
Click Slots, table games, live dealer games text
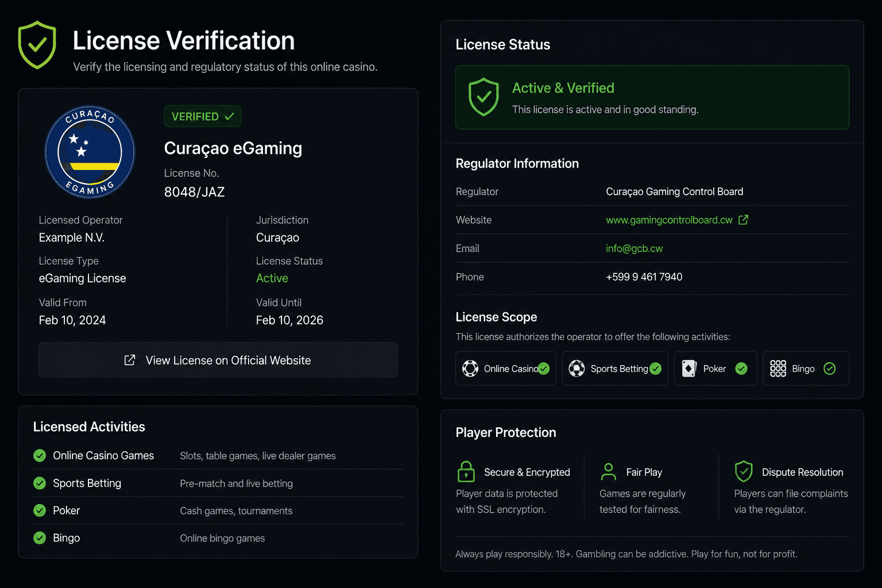258,456
